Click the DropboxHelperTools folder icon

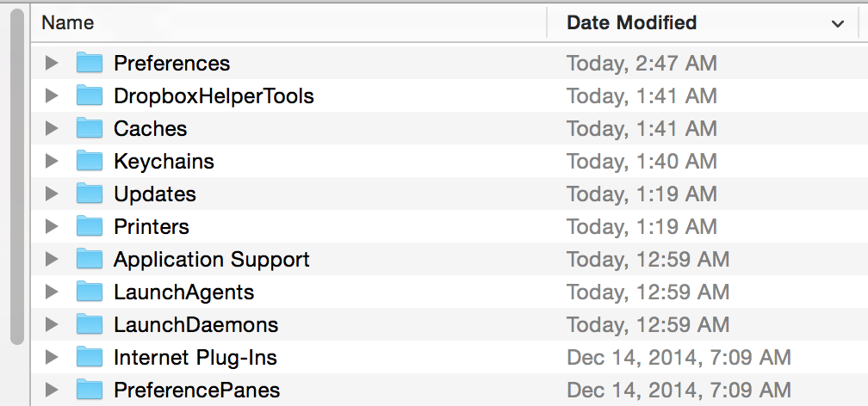point(90,95)
